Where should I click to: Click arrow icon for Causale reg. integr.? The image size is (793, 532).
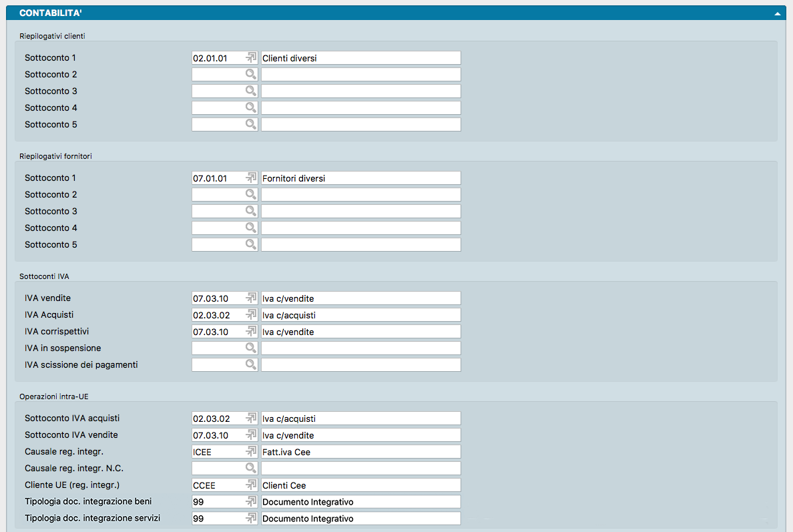point(251,452)
